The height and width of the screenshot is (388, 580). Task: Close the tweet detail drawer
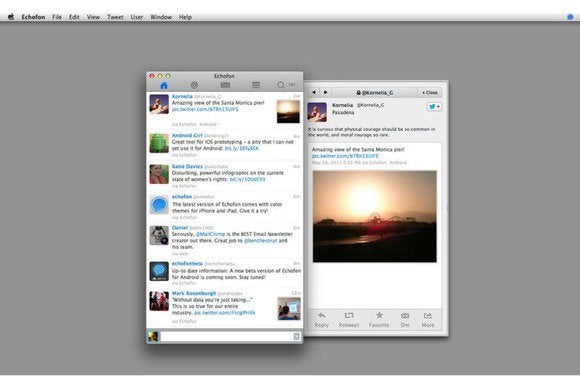pos(430,92)
